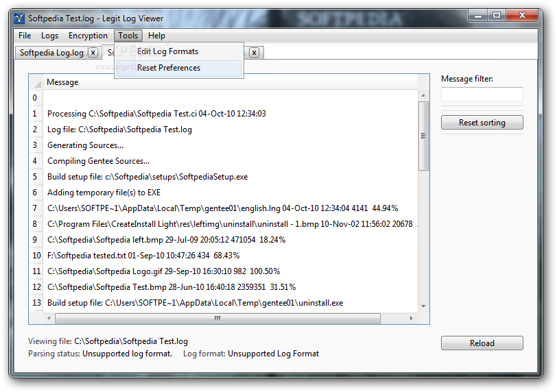Minimize the Legit Log Viewer window
The width and height of the screenshot is (557, 392).
478,16
